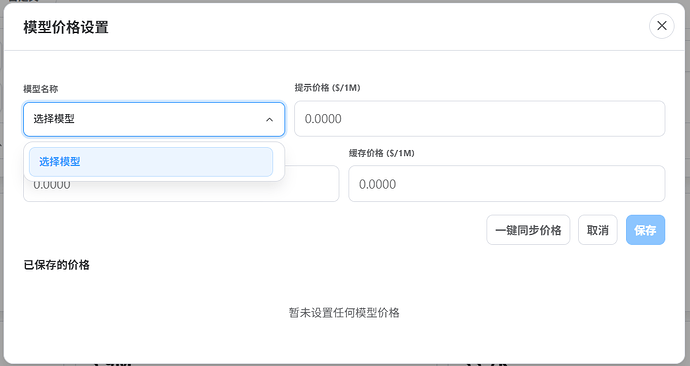
Task: Click the 模型名称 label
Action: 40,89
